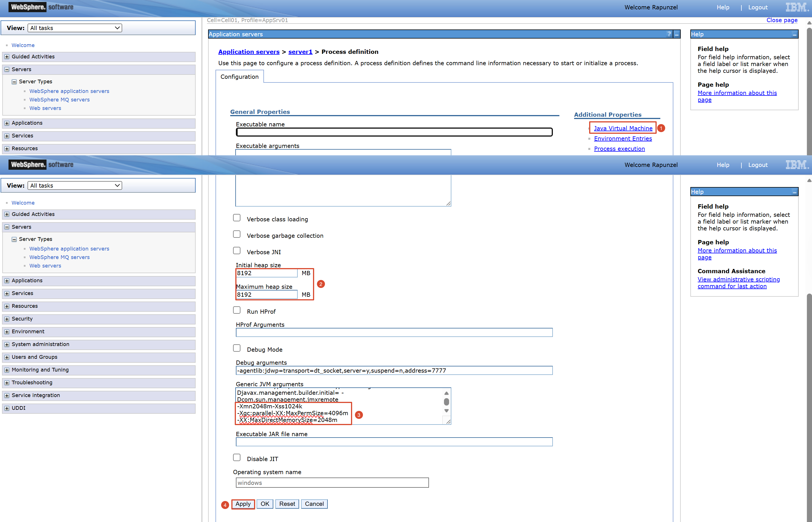Screen dimensions: 812x522
Task: Focus the Initial heap size field
Action: coord(267,273)
